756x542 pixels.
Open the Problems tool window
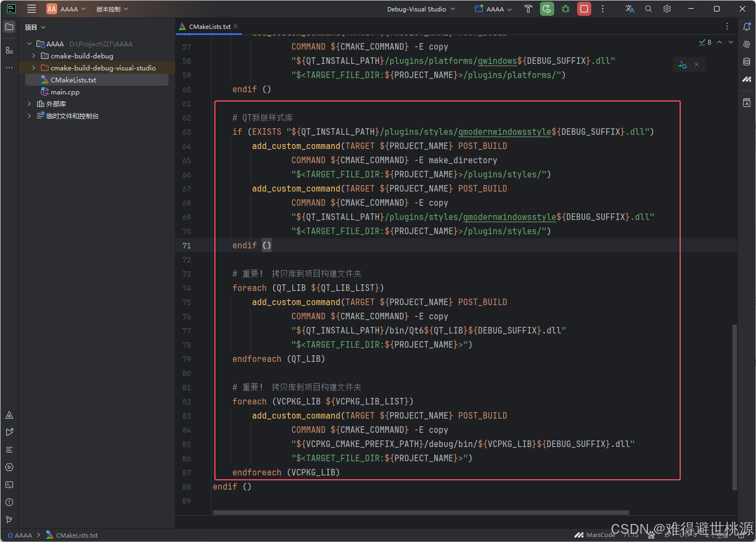(x=9, y=502)
